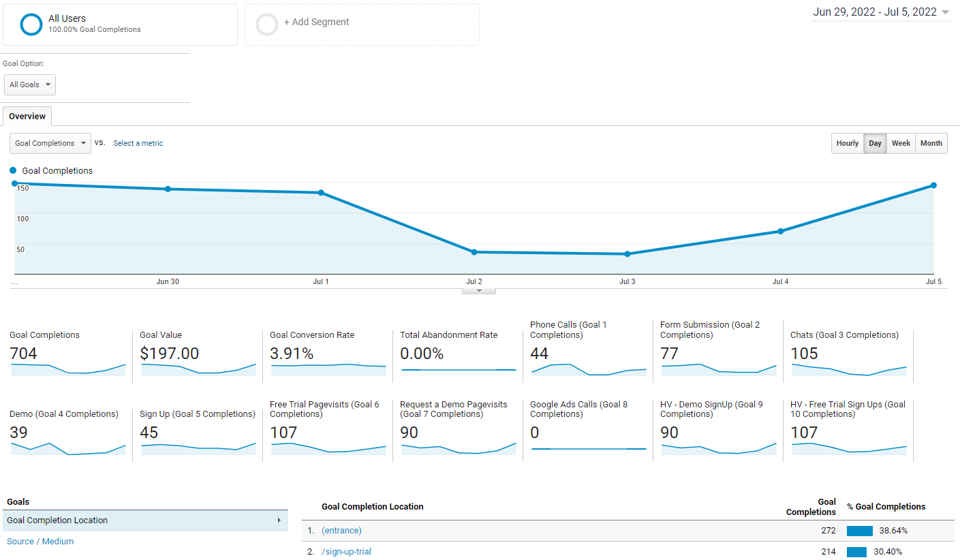
Task: Click the blue Goal Completions legend dot
Action: pos(12,170)
